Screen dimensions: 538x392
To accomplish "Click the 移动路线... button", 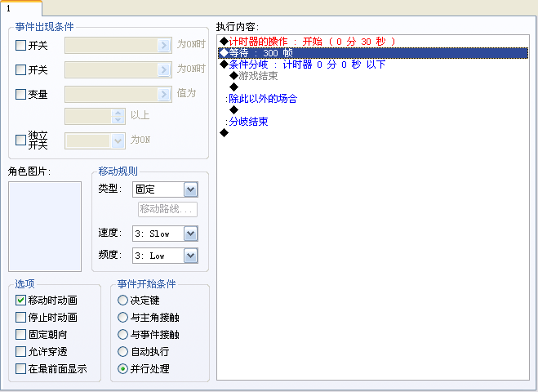I will tap(167, 209).
